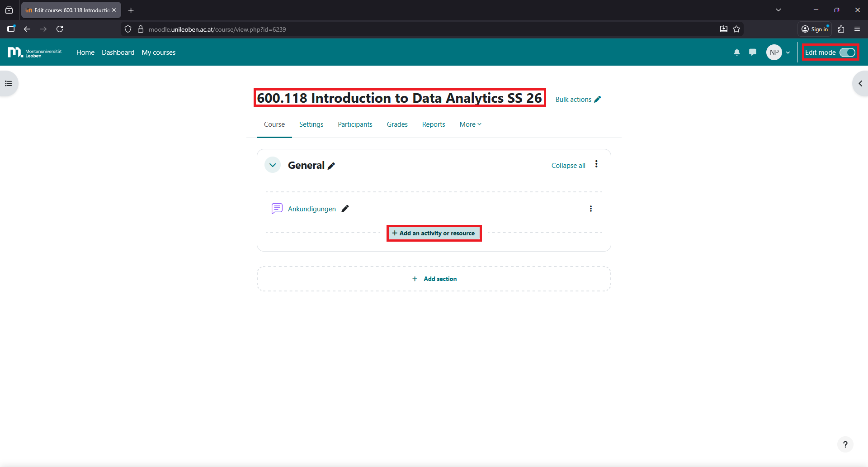Switch to the Participants tab
This screenshot has height=467, width=868.
[355, 124]
